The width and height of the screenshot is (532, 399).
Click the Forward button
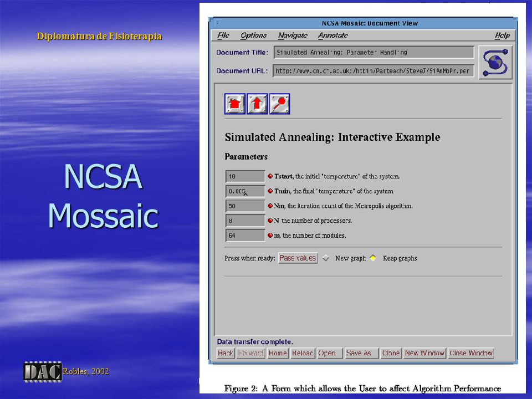tap(250, 353)
